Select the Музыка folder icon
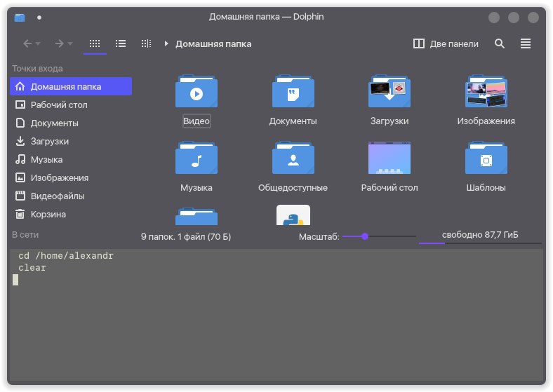Image resolution: width=553 pixels, height=392 pixels. 196,158
